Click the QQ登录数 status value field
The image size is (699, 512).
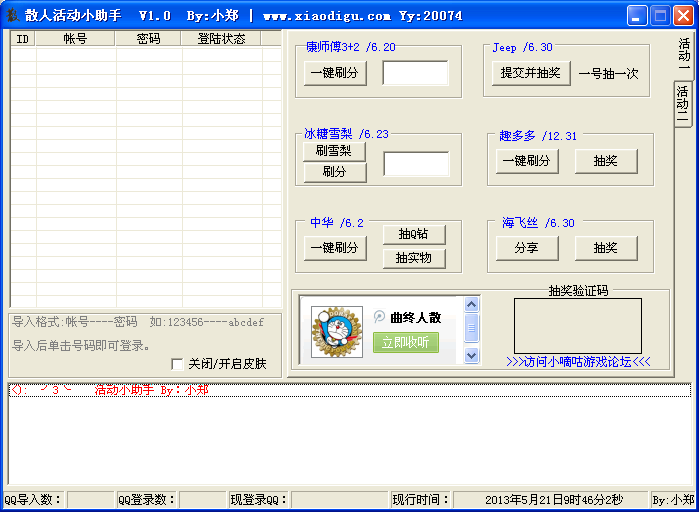coord(202,500)
